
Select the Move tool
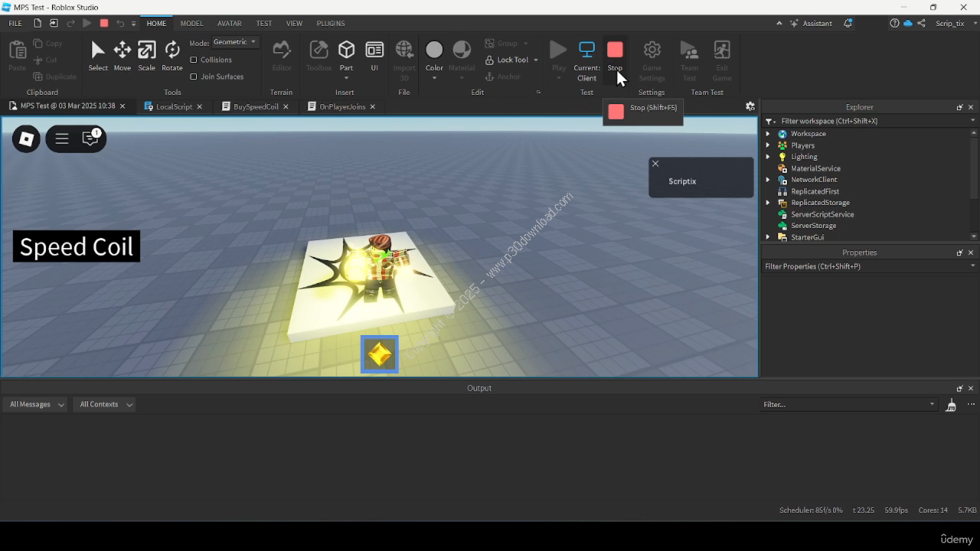pyautogui.click(x=122, y=57)
